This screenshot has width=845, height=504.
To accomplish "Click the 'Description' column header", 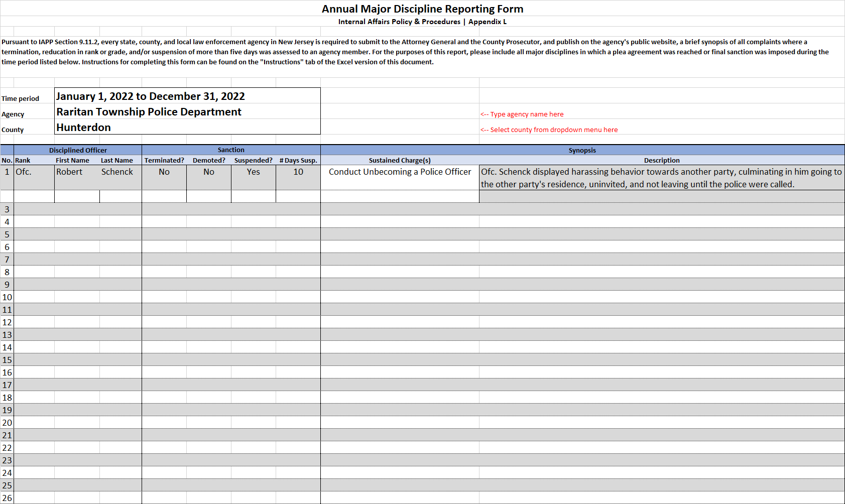I will [x=662, y=160].
